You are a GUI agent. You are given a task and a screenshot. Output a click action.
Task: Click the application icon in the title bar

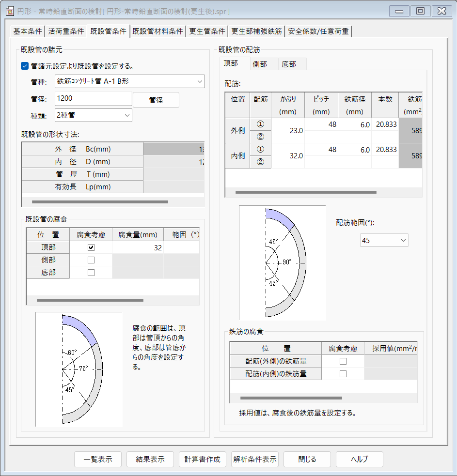pos(10,11)
